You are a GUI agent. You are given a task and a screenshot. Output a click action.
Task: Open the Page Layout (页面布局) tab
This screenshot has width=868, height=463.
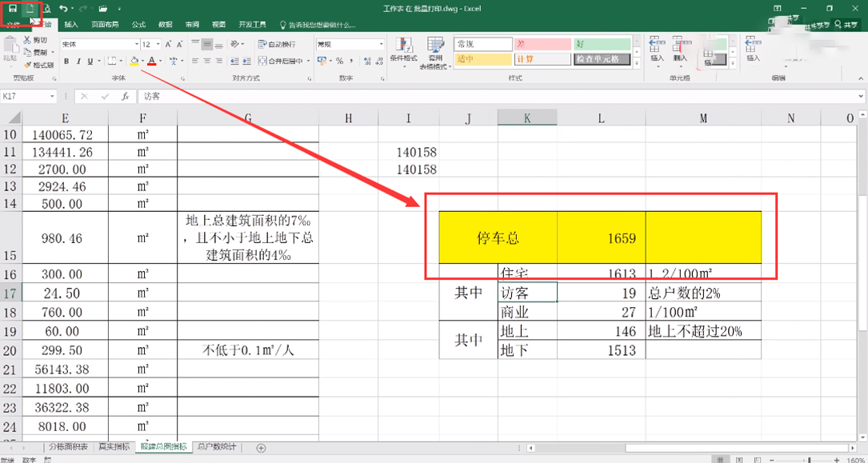105,24
